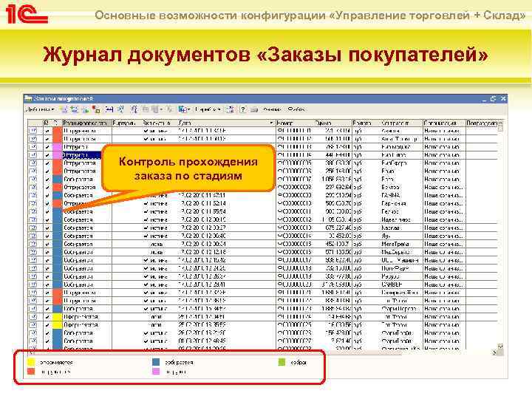Click the red-orange legend swatch below yellow

pos(31,372)
